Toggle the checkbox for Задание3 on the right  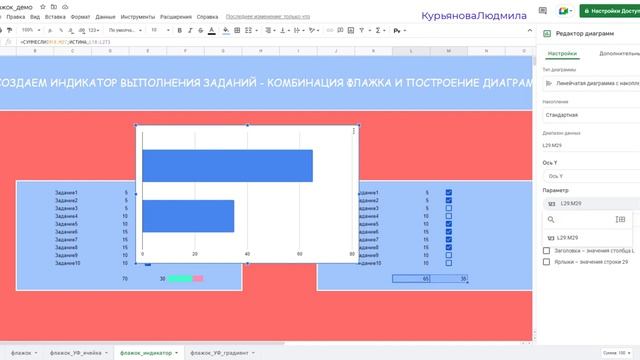point(449,208)
